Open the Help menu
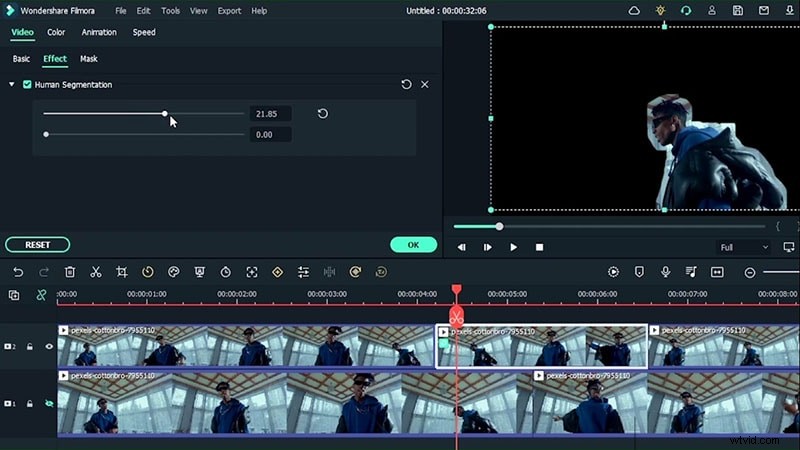 tap(259, 11)
